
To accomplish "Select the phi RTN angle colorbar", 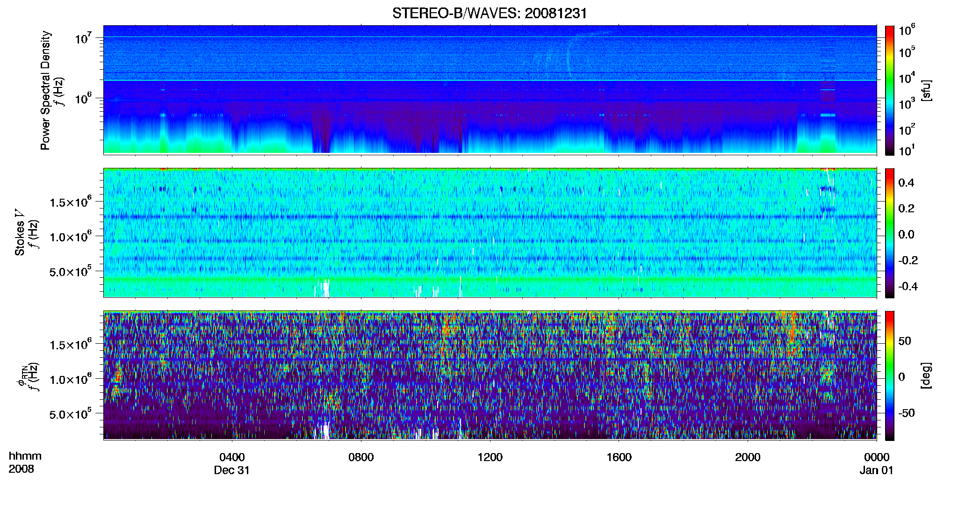I will [x=890, y=375].
